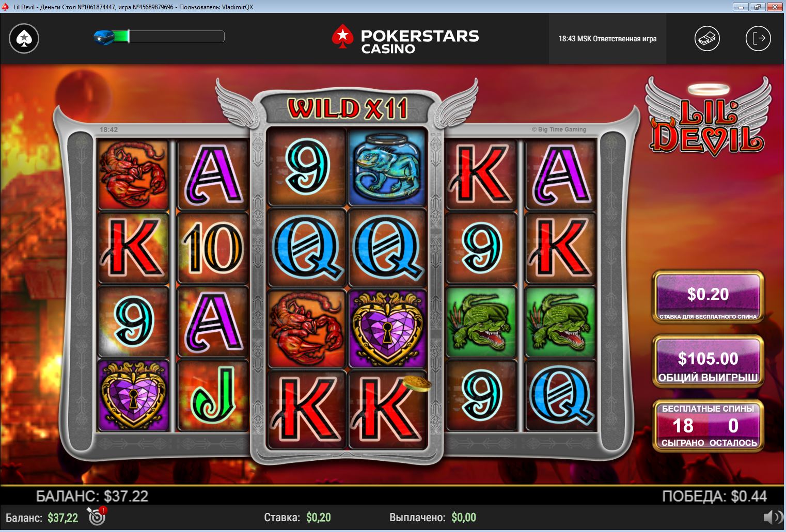Click the WILD X11 multiplier banner

click(x=348, y=109)
